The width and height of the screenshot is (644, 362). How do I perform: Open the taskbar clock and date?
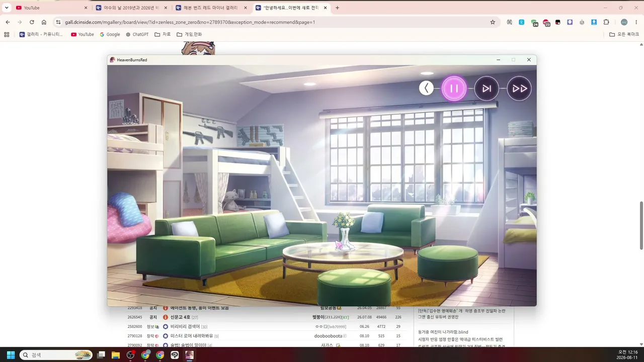tap(628, 355)
